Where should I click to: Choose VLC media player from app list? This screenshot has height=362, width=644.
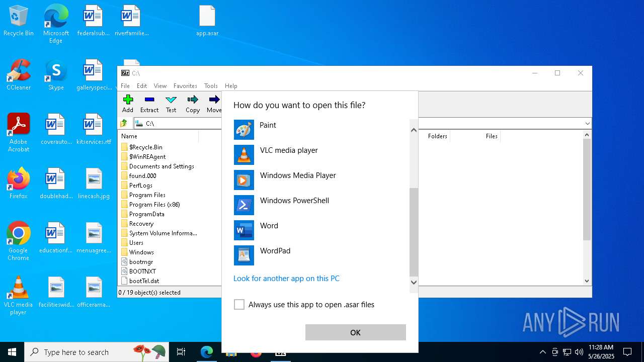[320, 155]
